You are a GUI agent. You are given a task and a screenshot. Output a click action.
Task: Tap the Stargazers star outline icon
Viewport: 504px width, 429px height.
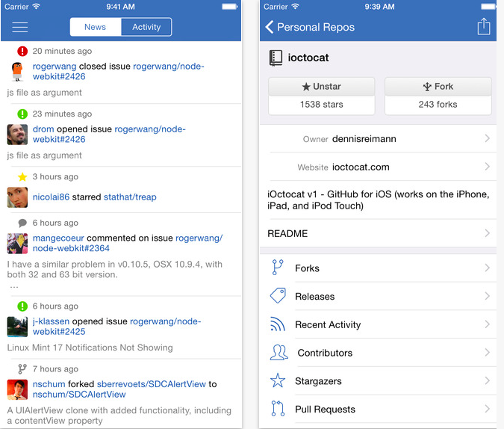(278, 380)
